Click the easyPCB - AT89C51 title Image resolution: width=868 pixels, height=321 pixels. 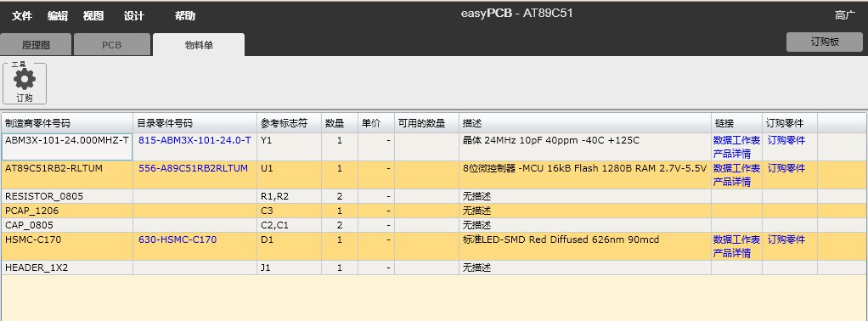point(516,13)
